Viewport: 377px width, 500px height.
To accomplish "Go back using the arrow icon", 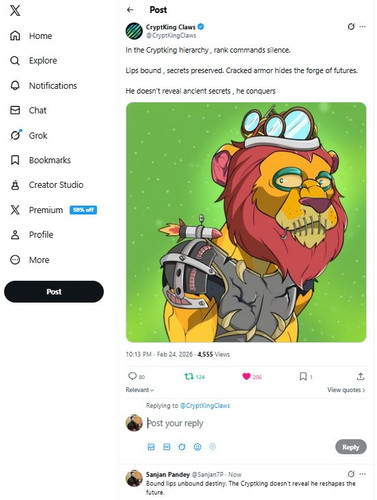I will coord(130,10).
